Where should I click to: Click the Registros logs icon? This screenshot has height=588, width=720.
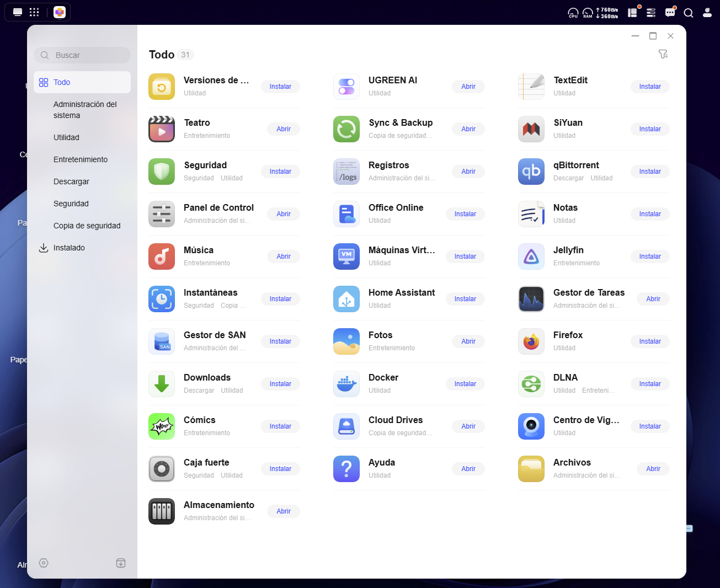coord(346,172)
